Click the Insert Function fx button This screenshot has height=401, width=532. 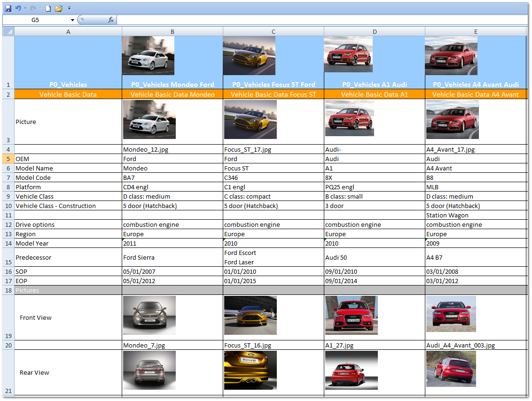(x=111, y=20)
